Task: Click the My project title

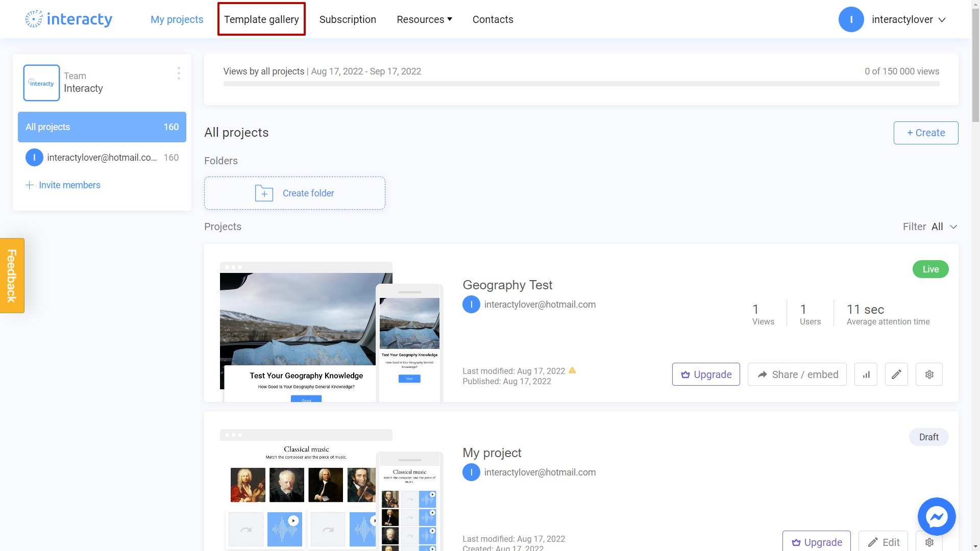Action: [x=492, y=453]
